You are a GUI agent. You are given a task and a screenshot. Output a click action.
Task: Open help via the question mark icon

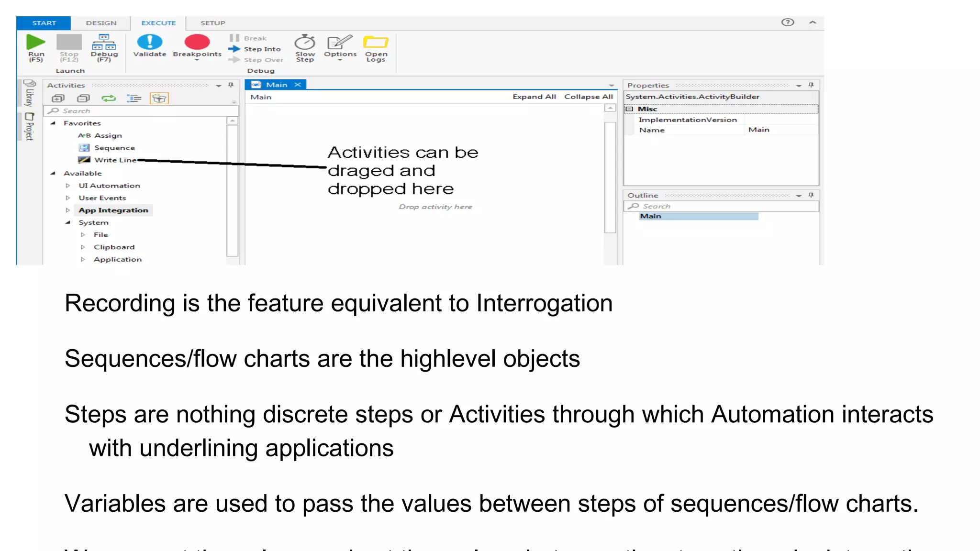[x=788, y=22]
